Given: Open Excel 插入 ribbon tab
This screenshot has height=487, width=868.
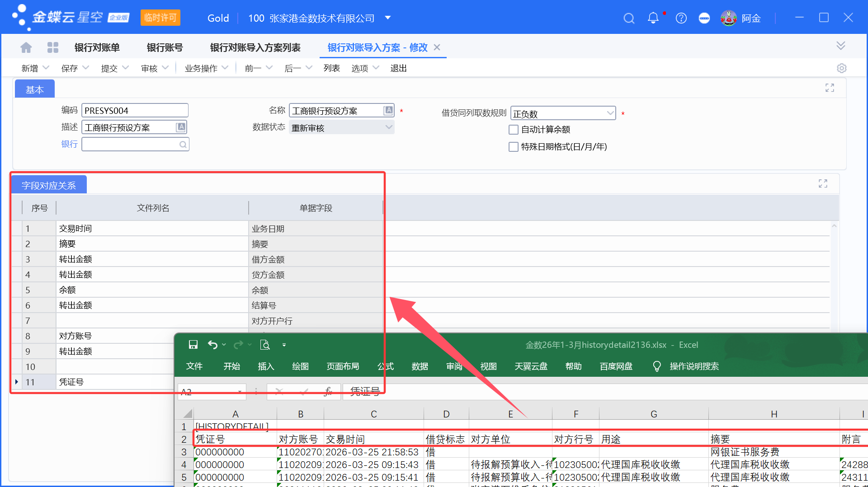Looking at the screenshot, I should click(266, 366).
